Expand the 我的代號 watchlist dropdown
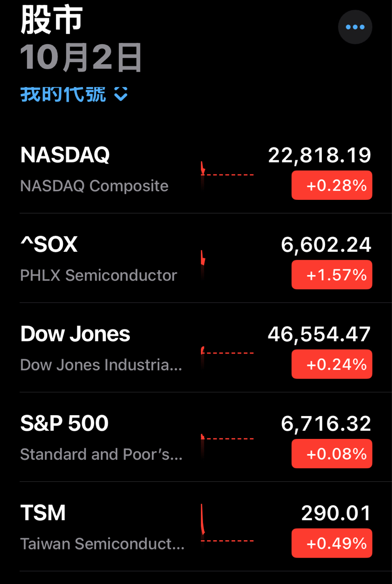The image size is (392, 584). point(63,94)
